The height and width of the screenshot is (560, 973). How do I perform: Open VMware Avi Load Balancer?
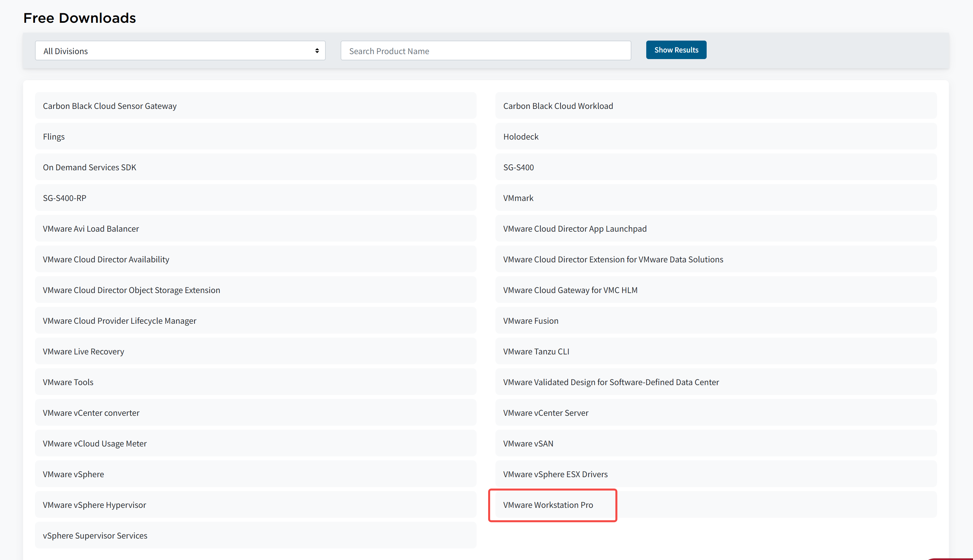point(255,229)
